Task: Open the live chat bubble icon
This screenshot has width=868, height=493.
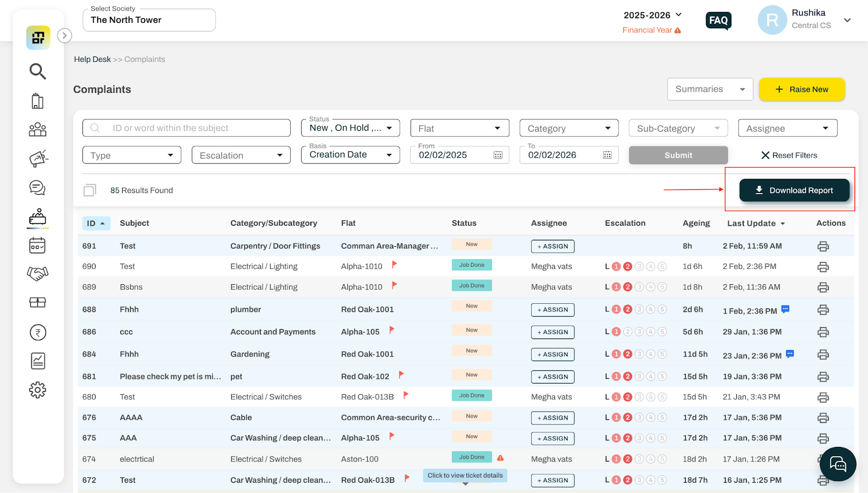Action: point(838,464)
